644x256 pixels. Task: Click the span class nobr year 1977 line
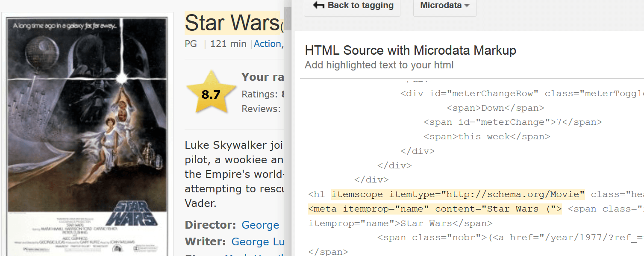point(510,238)
